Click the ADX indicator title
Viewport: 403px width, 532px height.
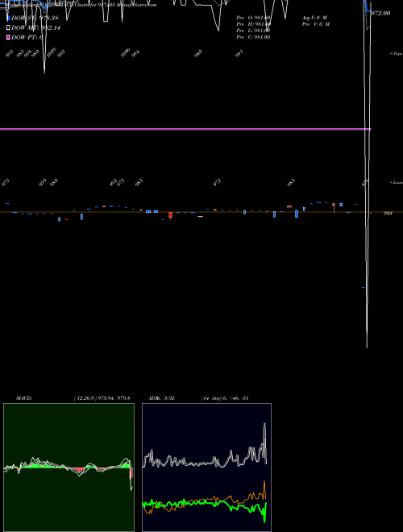(161, 398)
